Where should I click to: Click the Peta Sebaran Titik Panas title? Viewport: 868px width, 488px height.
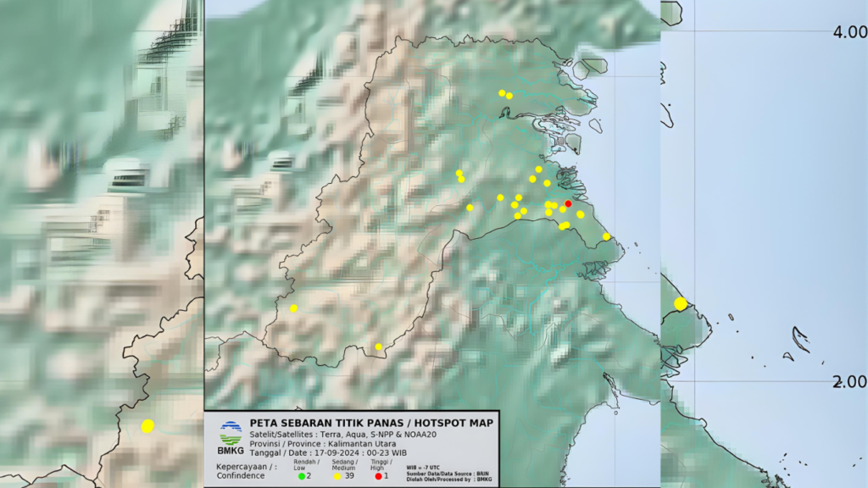[x=370, y=422]
